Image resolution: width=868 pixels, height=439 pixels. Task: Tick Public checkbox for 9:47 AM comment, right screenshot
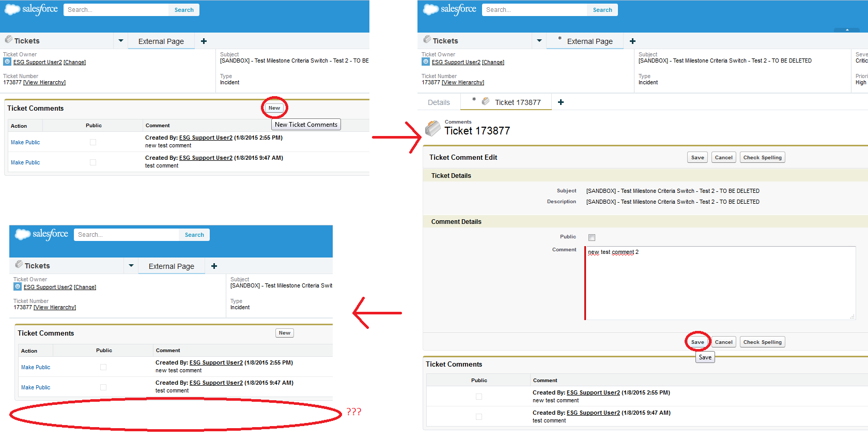coord(479,417)
